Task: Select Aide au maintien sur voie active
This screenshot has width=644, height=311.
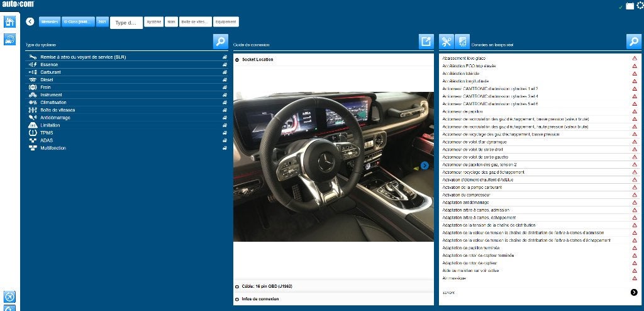Action: click(x=540, y=271)
